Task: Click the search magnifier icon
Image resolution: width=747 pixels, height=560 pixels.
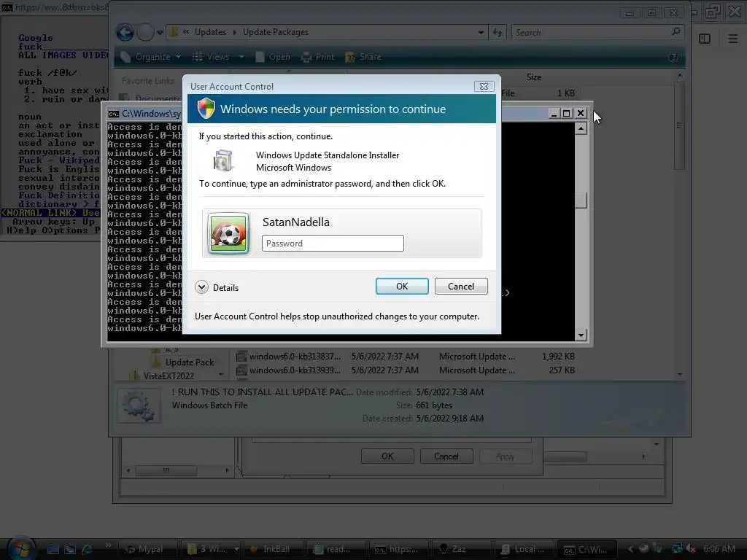Action: [676, 32]
